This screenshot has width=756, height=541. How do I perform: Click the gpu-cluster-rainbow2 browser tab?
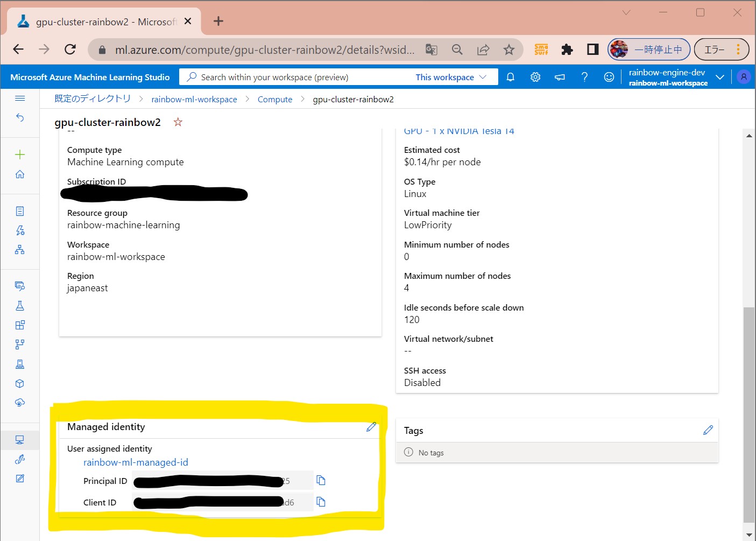pos(104,22)
